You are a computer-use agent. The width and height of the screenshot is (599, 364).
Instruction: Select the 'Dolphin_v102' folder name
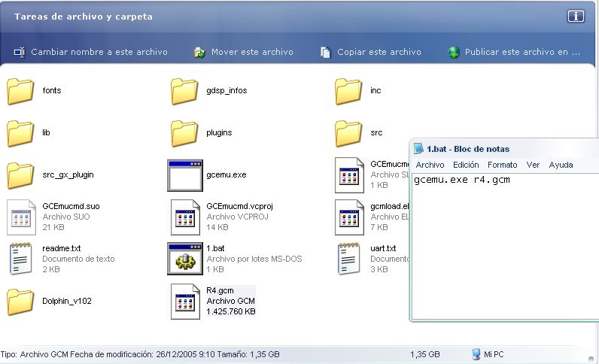67,301
